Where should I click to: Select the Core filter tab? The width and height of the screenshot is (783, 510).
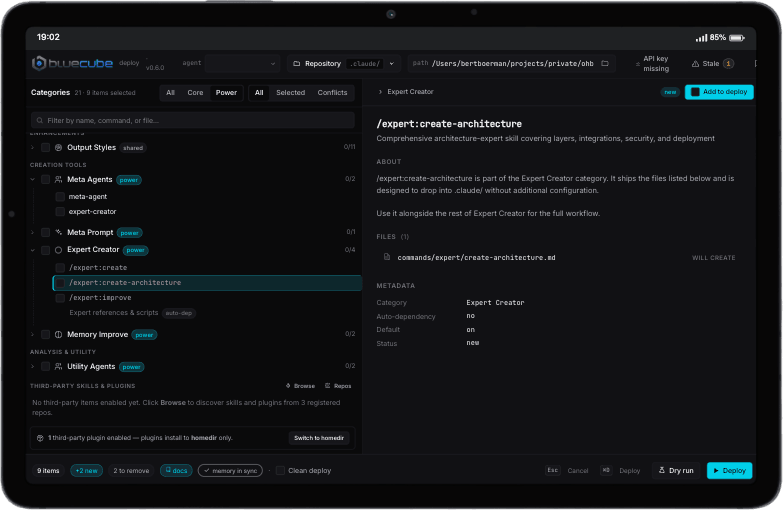(195, 93)
